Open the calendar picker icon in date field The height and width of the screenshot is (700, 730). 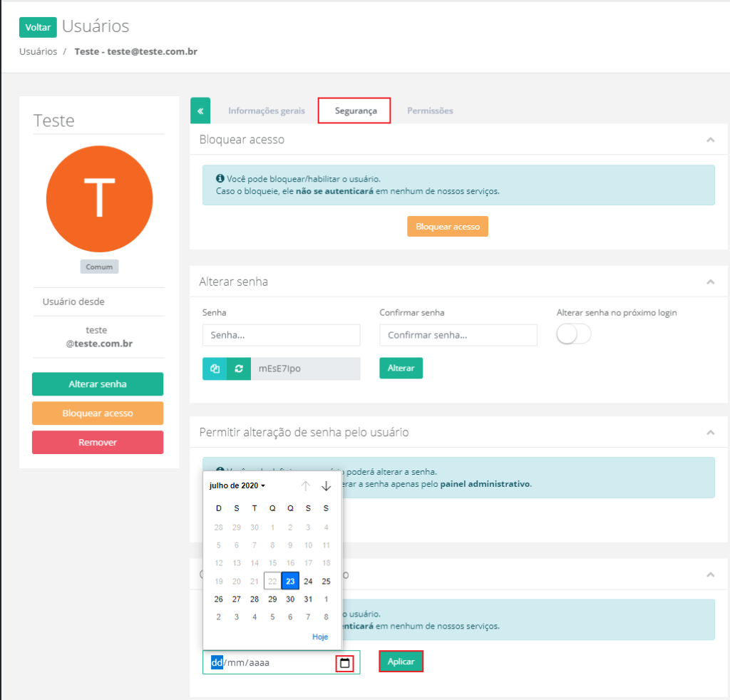[x=344, y=663]
